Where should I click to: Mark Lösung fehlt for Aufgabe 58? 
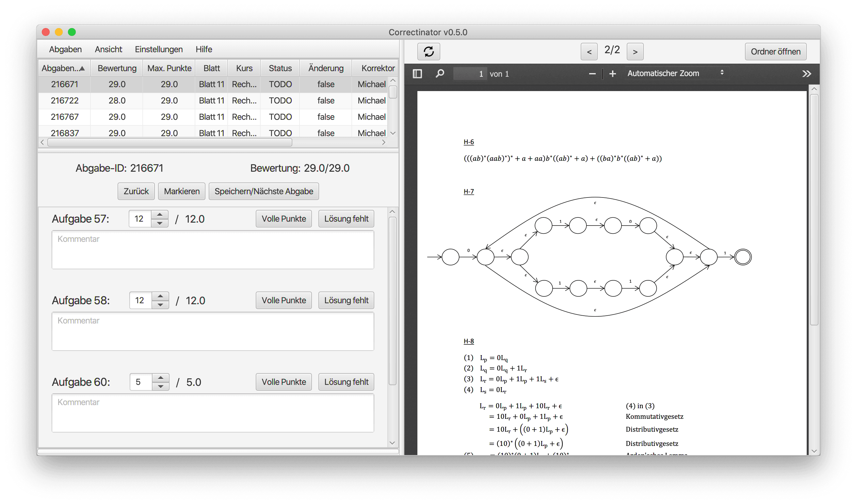tap(346, 300)
